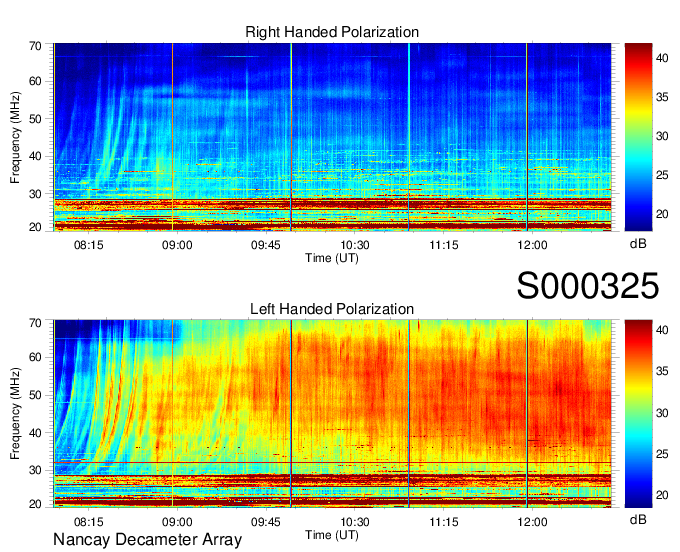Viewport: 680px width, 552px height.
Task: Click the 20 MHz tick on the upper plot
Action: [35, 227]
